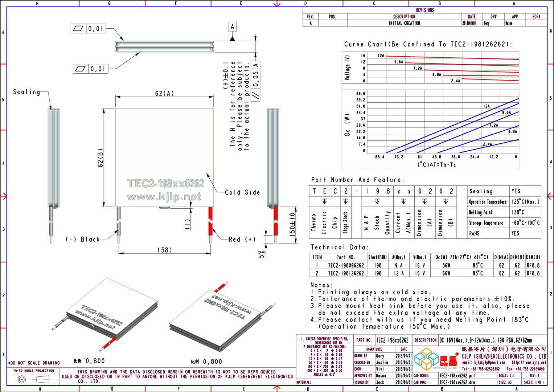Screen dimensions: 554x392
Task: Select the Tel: +86-755-82528352 number
Action: point(481,369)
